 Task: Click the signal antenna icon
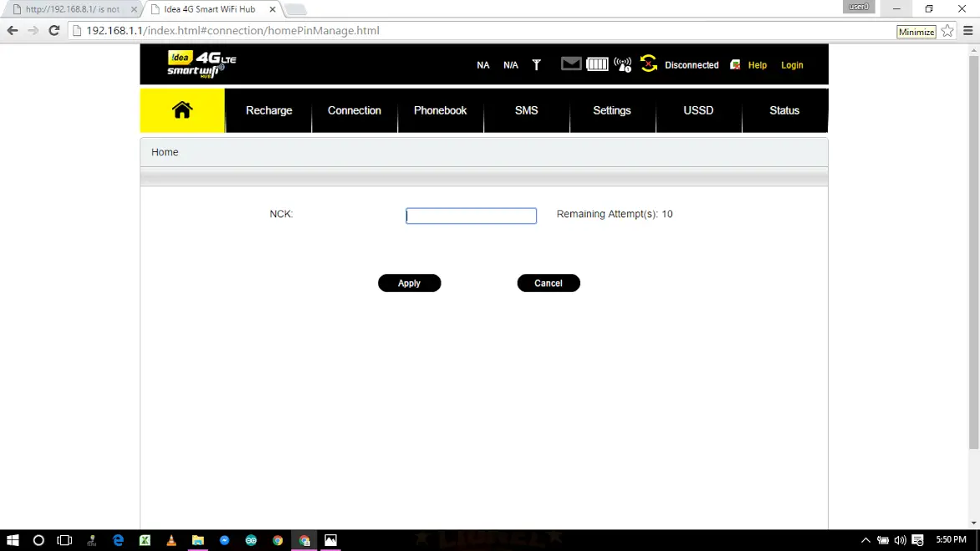tap(536, 64)
